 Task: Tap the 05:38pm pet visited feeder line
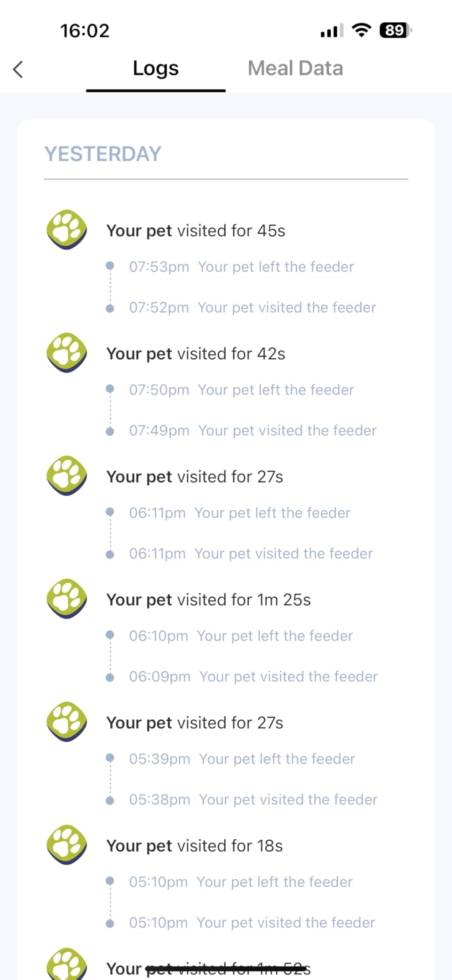[253, 800]
